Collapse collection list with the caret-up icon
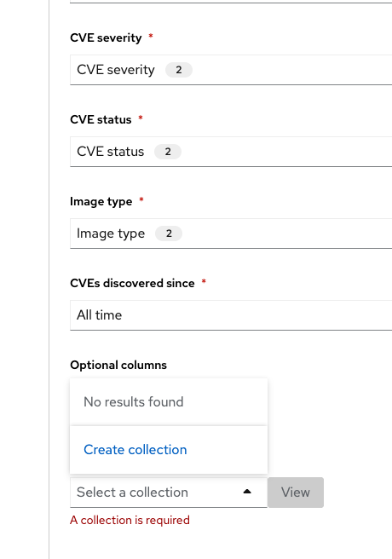 pos(247,492)
